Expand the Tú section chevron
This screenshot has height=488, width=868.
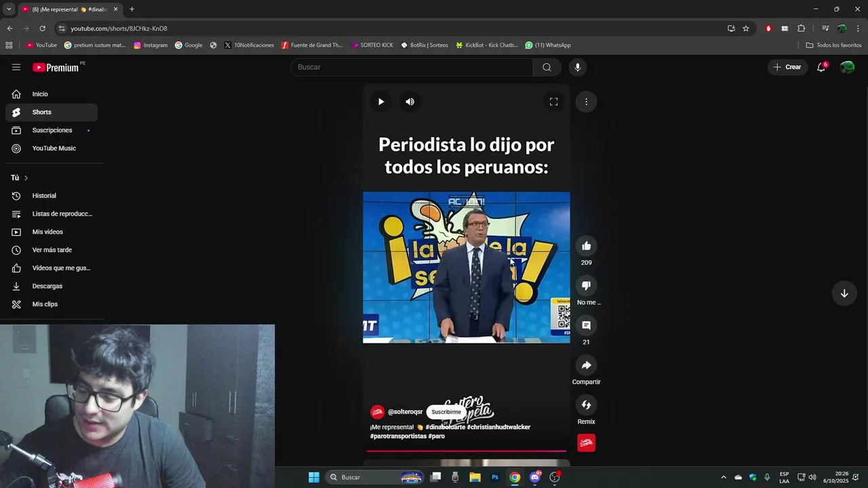26,178
